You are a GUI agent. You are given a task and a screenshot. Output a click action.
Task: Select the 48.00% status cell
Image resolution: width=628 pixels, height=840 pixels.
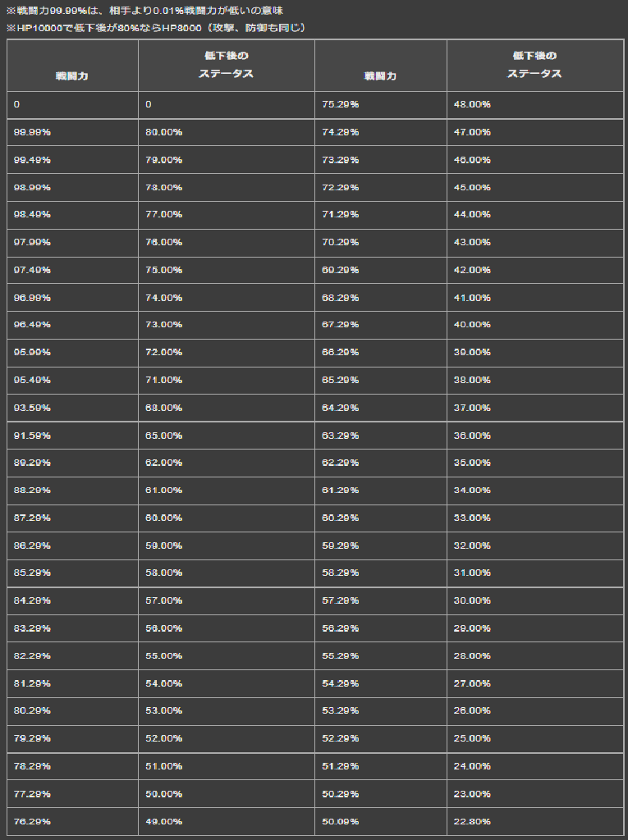[x=472, y=105]
